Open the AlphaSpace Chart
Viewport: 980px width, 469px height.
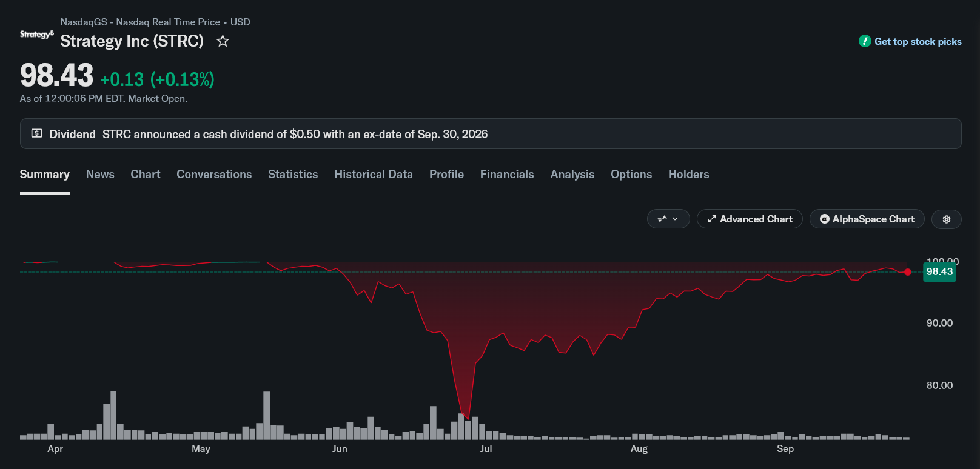tap(867, 219)
